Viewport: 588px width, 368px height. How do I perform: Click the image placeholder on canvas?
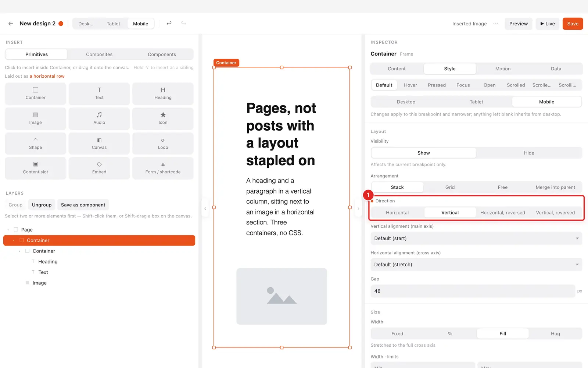coord(282,296)
